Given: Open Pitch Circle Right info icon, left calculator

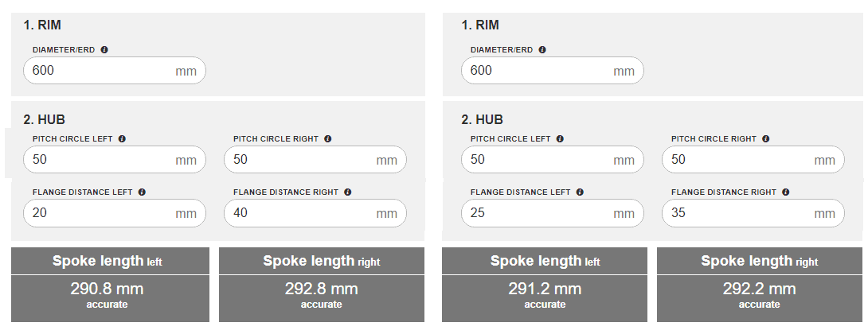Looking at the screenshot, I should coord(328,138).
